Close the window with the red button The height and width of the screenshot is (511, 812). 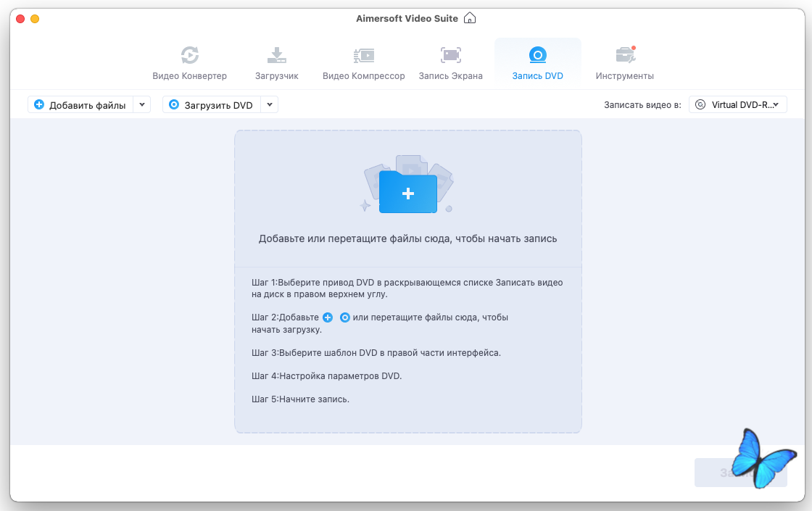pyautogui.click(x=20, y=19)
